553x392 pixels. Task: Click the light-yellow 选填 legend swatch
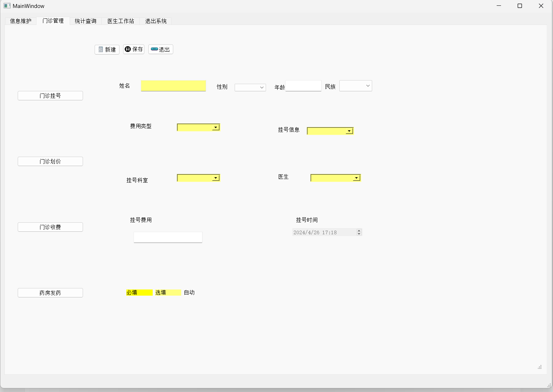pyautogui.click(x=168, y=292)
